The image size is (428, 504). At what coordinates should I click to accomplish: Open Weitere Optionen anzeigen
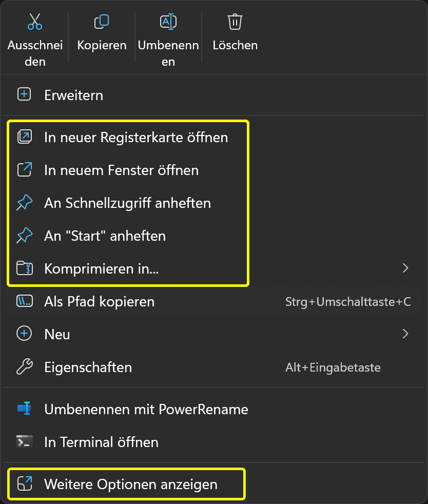131,484
